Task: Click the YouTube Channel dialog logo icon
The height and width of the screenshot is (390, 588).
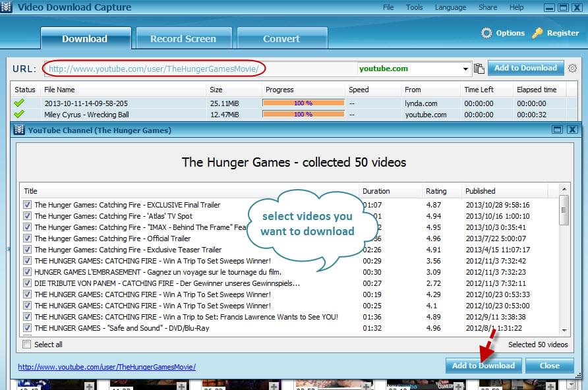Action: coord(19,130)
